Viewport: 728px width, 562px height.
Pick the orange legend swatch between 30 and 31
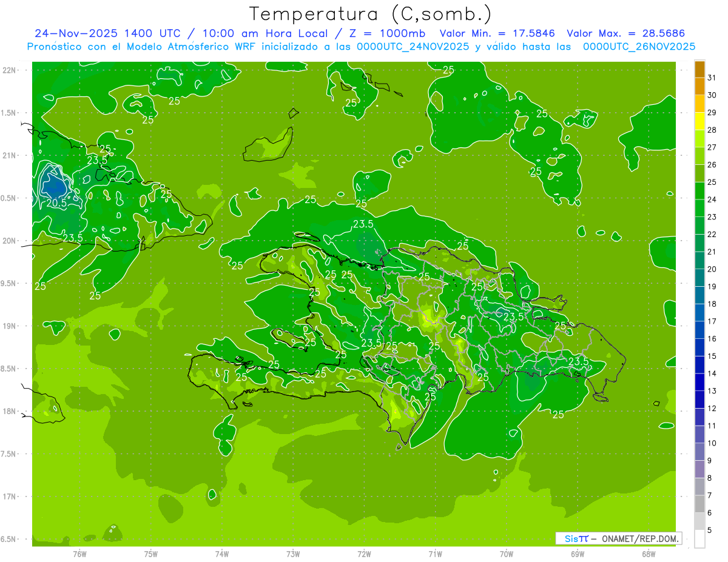tap(699, 87)
